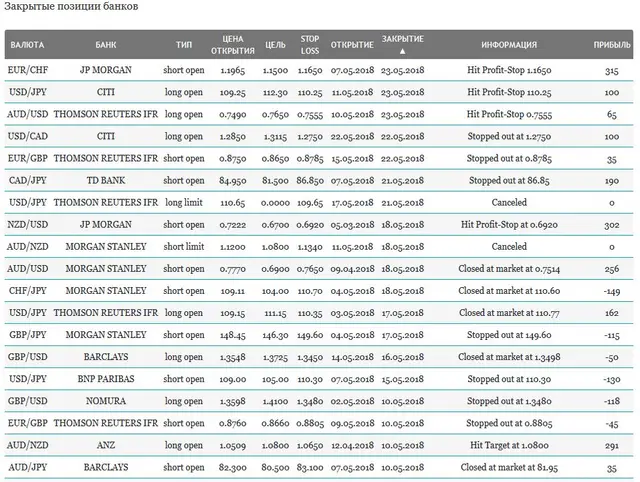Screen dimensions: 640x482
Task: Click profit value 162
Action: [611, 313]
